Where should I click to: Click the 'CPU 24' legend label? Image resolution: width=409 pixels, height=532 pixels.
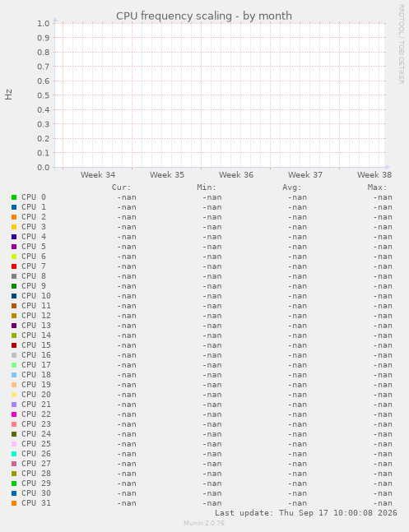pyautogui.click(x=36, y=434)
